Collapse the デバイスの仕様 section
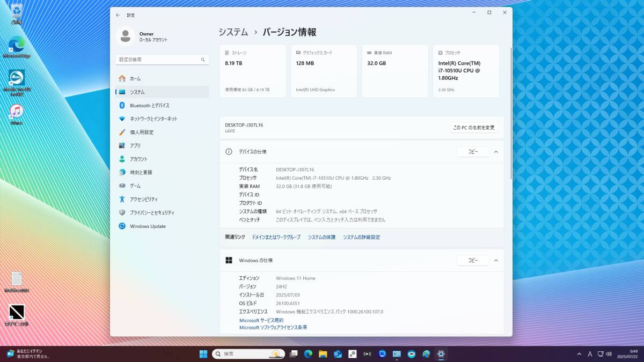Viewport: 644px width, 362px height. point(496,152)
